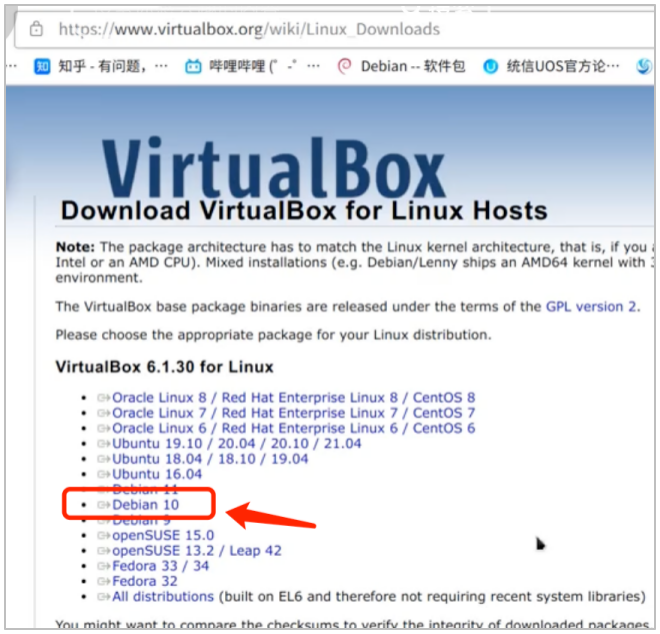Click the bold 'Note:' text
The image size is (660, 634).
[x=75, y=247]
